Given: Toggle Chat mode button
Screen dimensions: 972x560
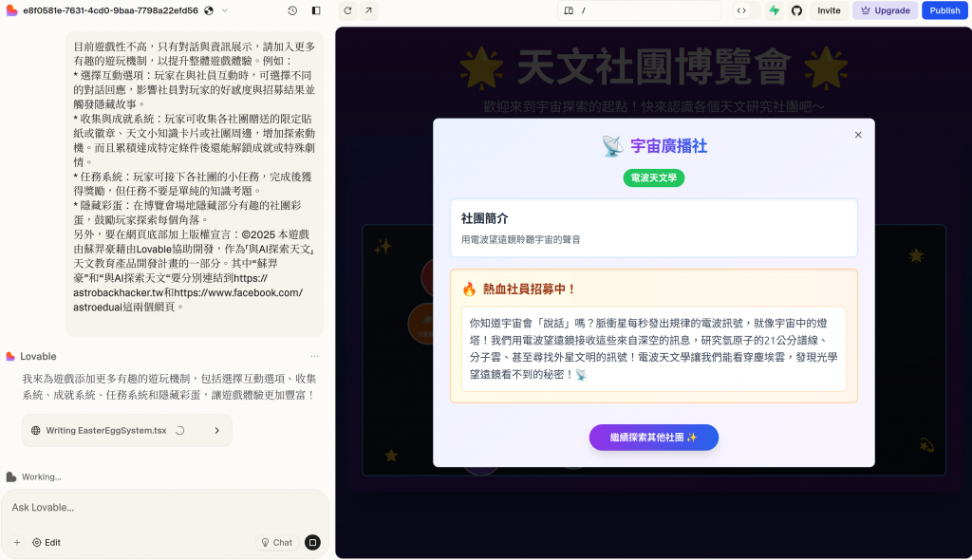Looking at the screenshot, I should click(277, 543).
